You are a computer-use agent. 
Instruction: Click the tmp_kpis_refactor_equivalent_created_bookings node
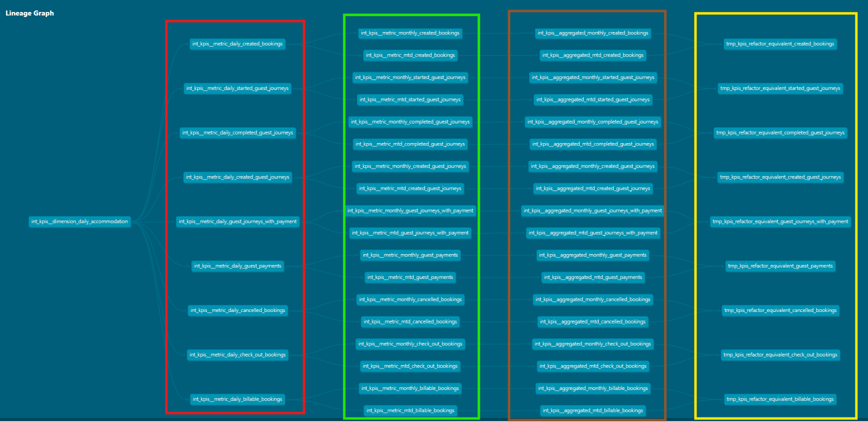(x=779, y=44)
